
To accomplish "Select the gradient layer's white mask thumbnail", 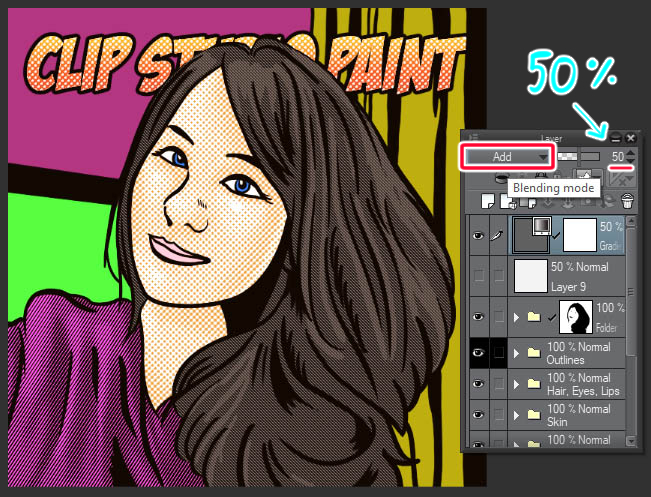I will click(x=580, y=235).
